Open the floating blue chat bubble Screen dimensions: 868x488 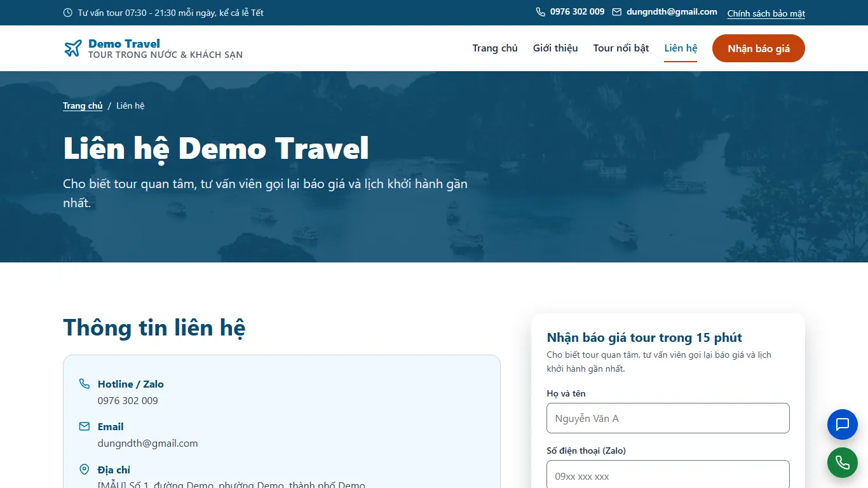pos(843,424)
